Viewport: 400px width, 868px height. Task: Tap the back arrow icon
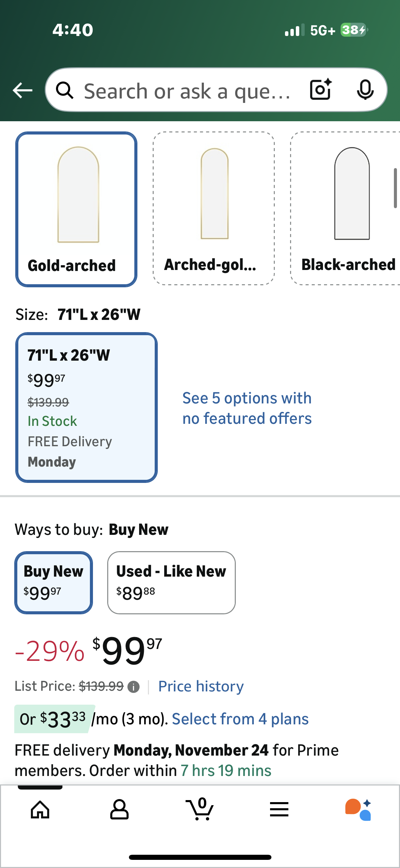(22, 90)
